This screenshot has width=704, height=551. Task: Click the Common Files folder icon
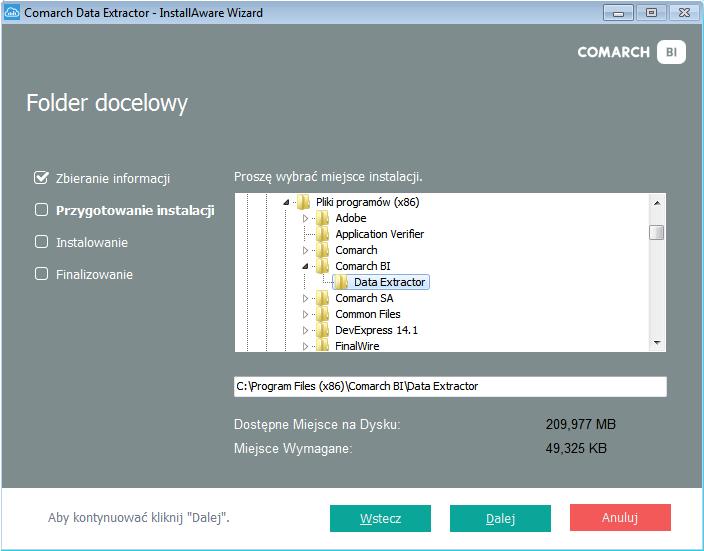click(322, 314)
